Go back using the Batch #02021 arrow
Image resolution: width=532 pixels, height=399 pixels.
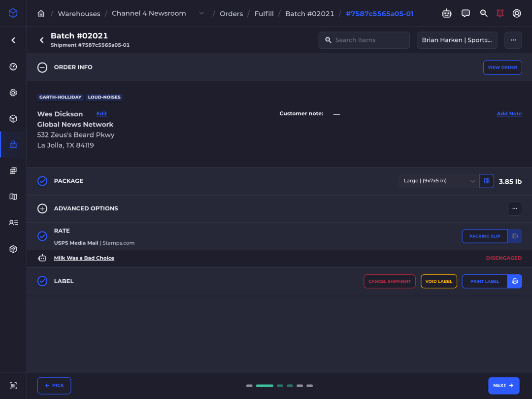42,40
